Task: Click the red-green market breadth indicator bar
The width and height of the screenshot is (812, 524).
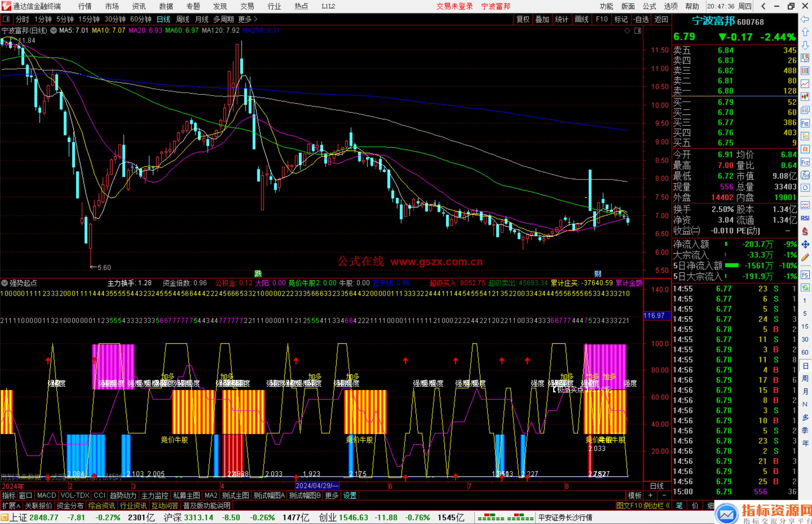Action: coord(505,517)
